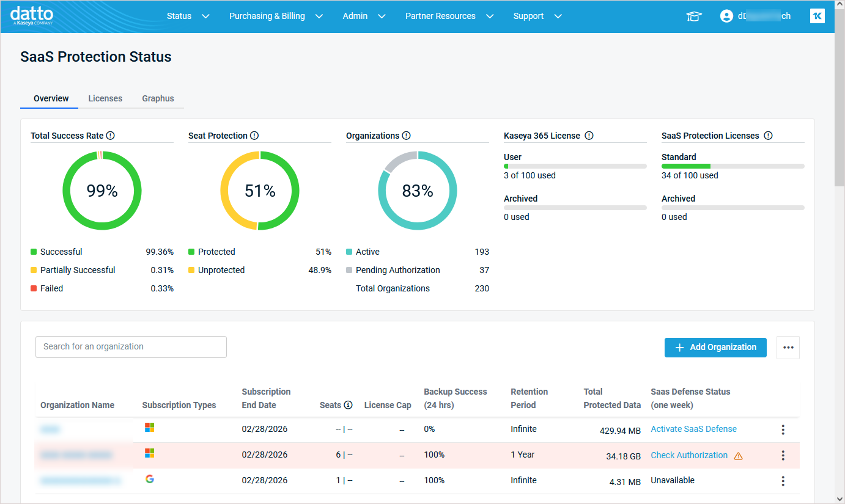Click the Backup Success (24 hrs) column header
The width and height of the screenshot is (845, 504).
(456, 398)
